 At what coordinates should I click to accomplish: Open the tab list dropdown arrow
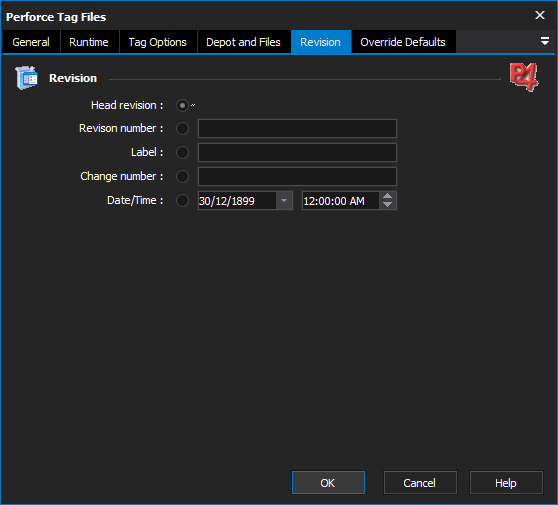click(x=545, y=41)
